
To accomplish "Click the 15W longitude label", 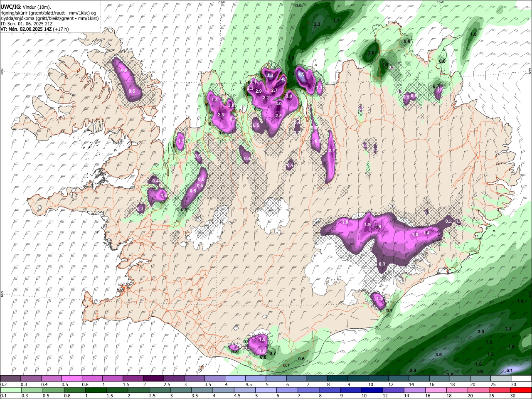I will point(441,2).
